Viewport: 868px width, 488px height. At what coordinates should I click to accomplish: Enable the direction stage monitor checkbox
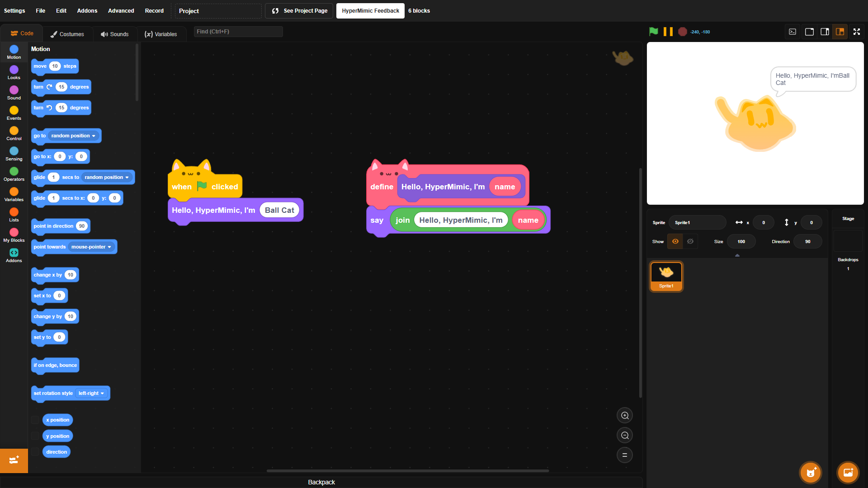coord(35,452)
